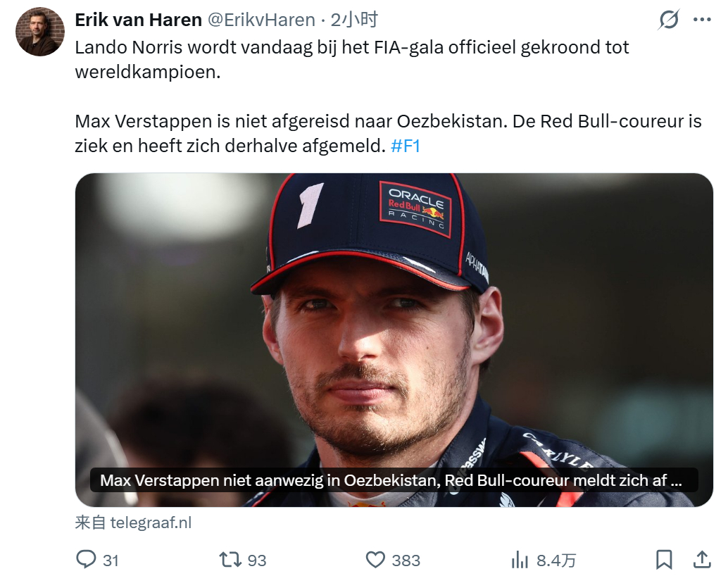Open the @ErikvHaren handle link
The height and width of the screenshot is (576, 728).
[261, 20]
